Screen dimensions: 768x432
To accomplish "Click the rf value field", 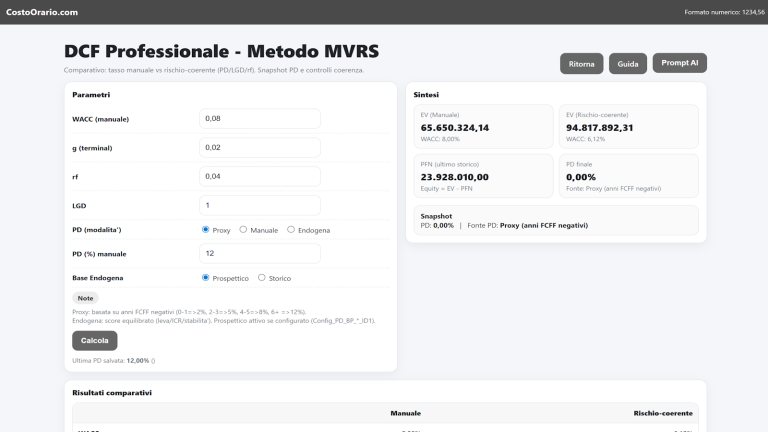I will point(260,176).
